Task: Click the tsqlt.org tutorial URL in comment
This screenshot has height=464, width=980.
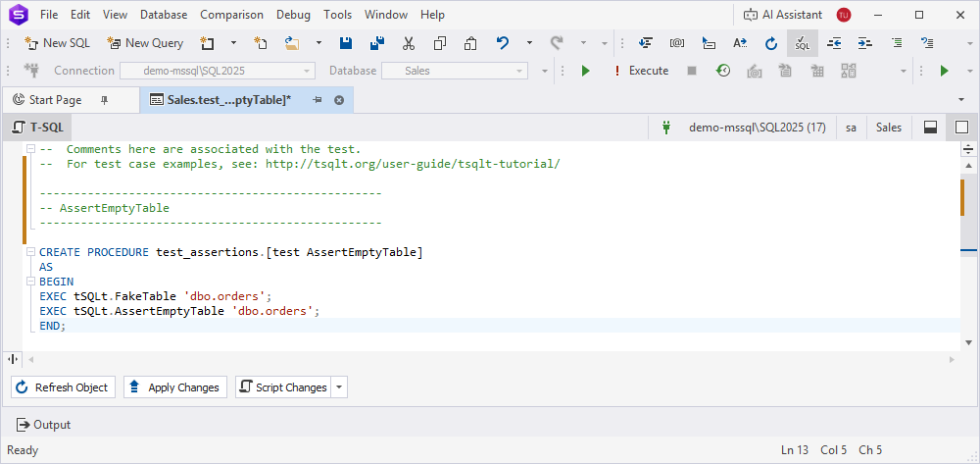Action: tap(414, 164)
